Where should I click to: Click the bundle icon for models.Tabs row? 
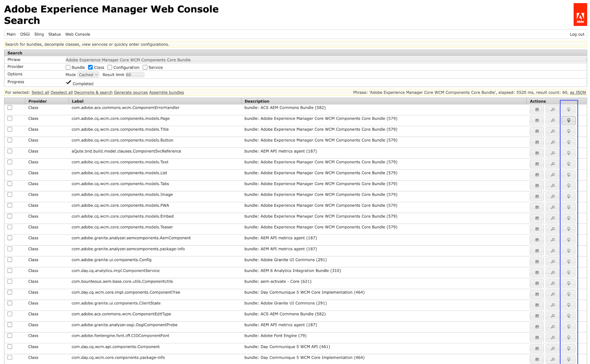tap(537, 186)
